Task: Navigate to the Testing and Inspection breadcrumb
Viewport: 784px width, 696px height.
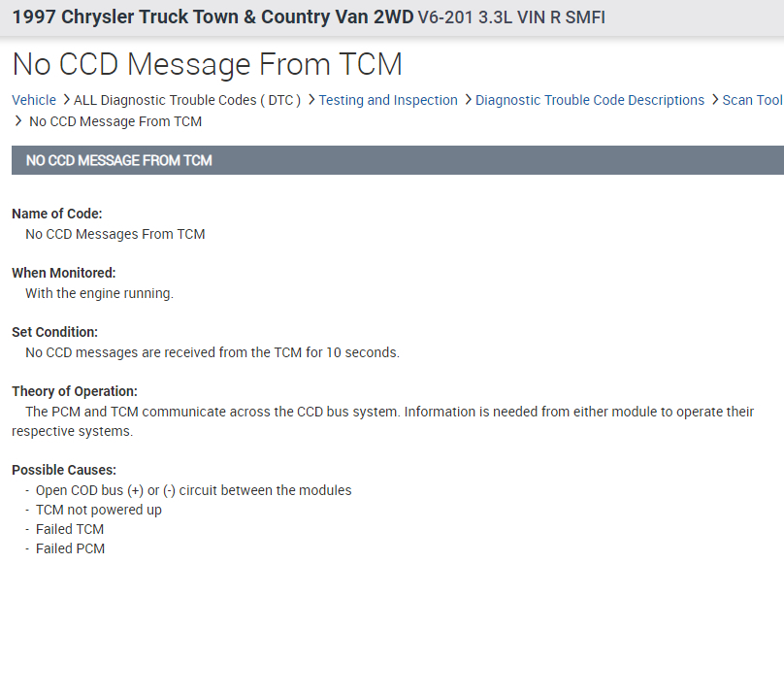Action: coord(388,100)
